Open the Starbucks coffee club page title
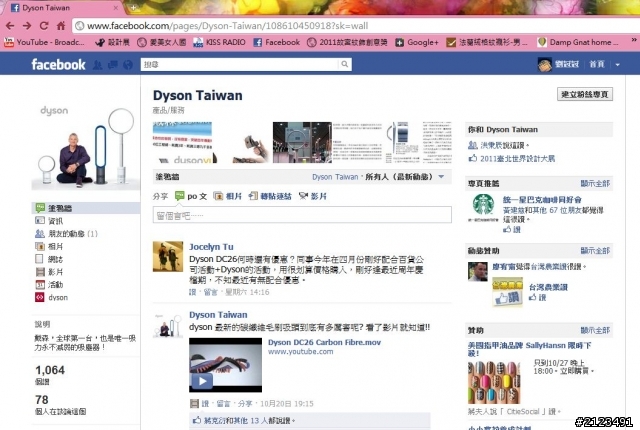Image resolution: width=640 pixels, height=430 pixels. pyautogui.click(x=542, y=200)
